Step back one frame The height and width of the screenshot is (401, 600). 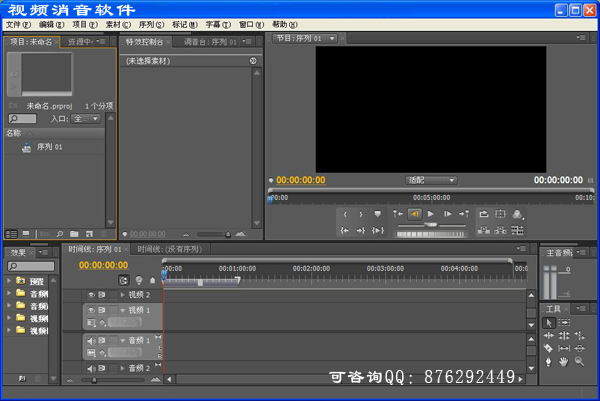(415, 214)
